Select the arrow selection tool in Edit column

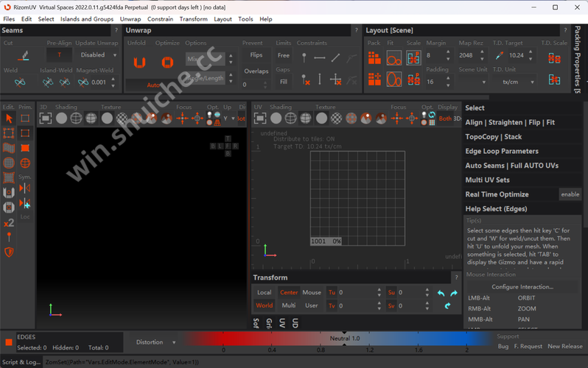(x=9, y=118)
